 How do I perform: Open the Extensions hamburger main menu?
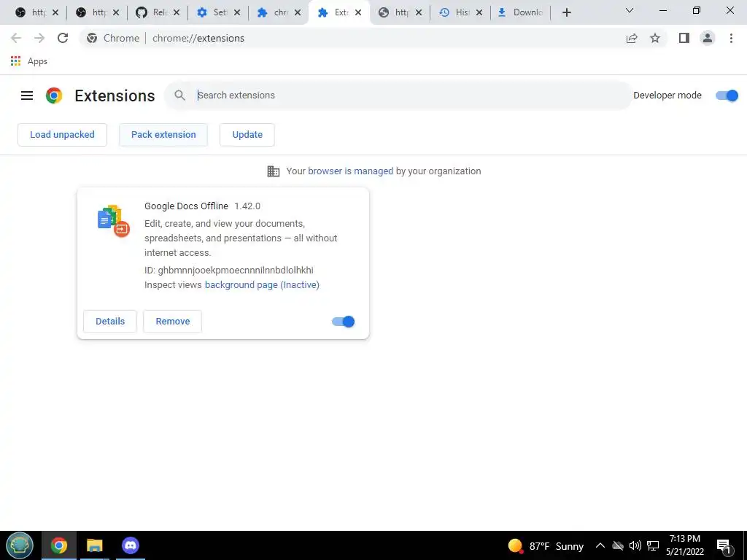pyautogui.click(x=27, y=96)
